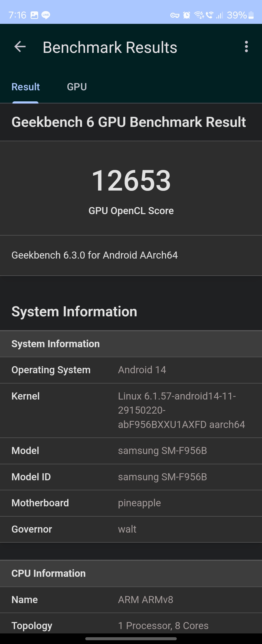262x644 pixels.
Task: Open the three-dot overflow menu
Action: coord(246,47)
